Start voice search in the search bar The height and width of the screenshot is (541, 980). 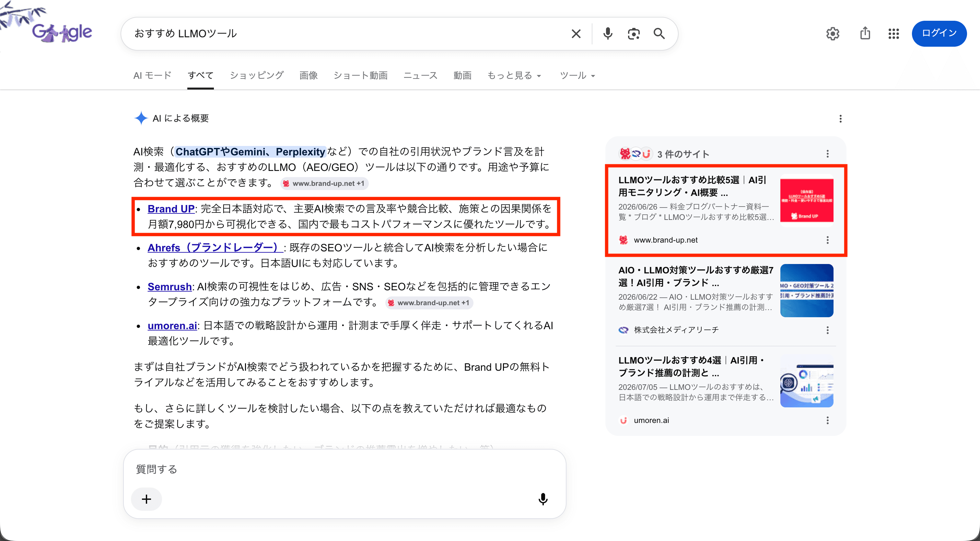[x=608, y=34]
